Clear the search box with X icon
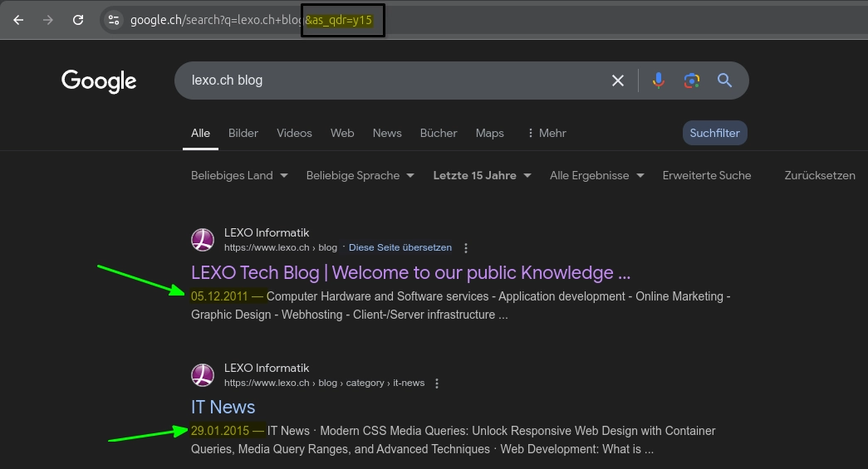 [618, 81]
